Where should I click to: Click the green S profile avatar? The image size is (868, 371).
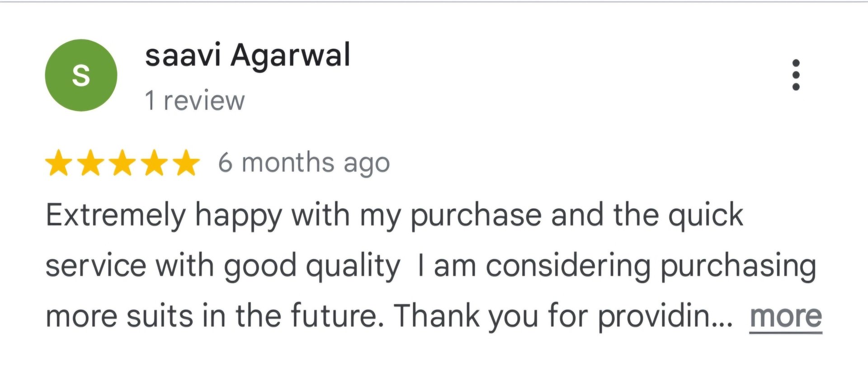[x=81, y=75]
